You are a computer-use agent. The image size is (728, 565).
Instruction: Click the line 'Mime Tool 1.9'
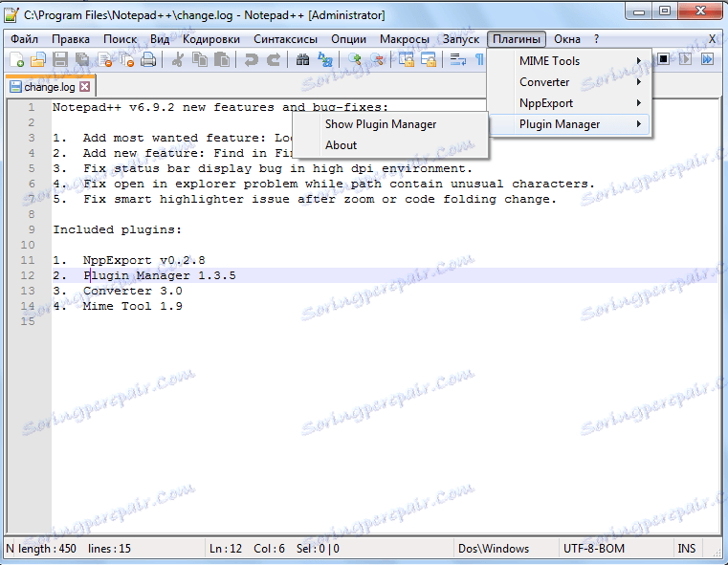pos(132,306)
